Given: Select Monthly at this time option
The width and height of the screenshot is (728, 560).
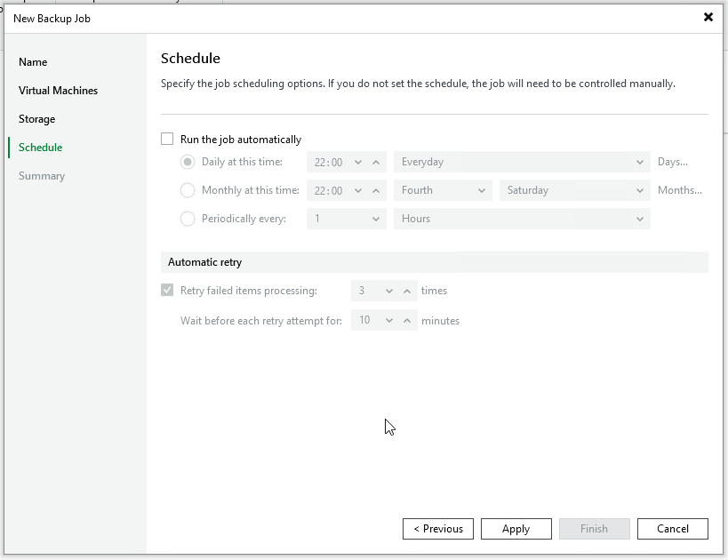Looking at the screenshot, I should [x=188, y=190].
